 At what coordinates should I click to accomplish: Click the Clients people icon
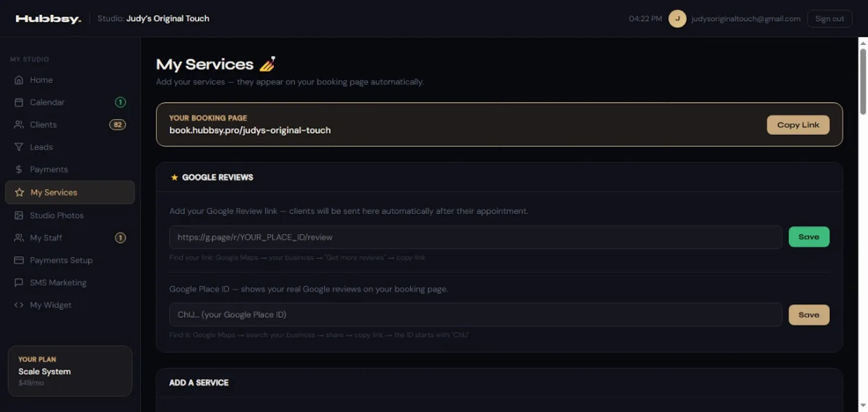[19, 124]
